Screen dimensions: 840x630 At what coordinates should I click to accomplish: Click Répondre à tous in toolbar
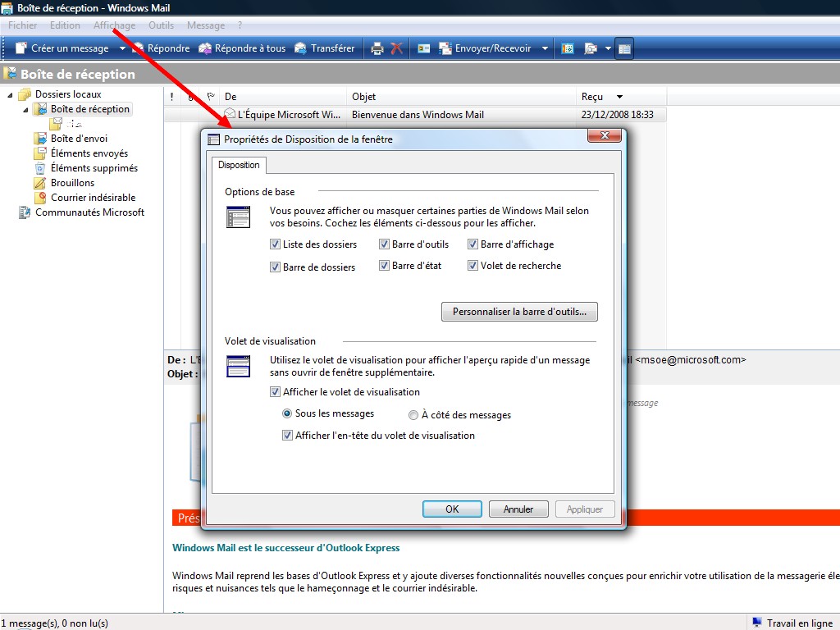pos(242,48)
